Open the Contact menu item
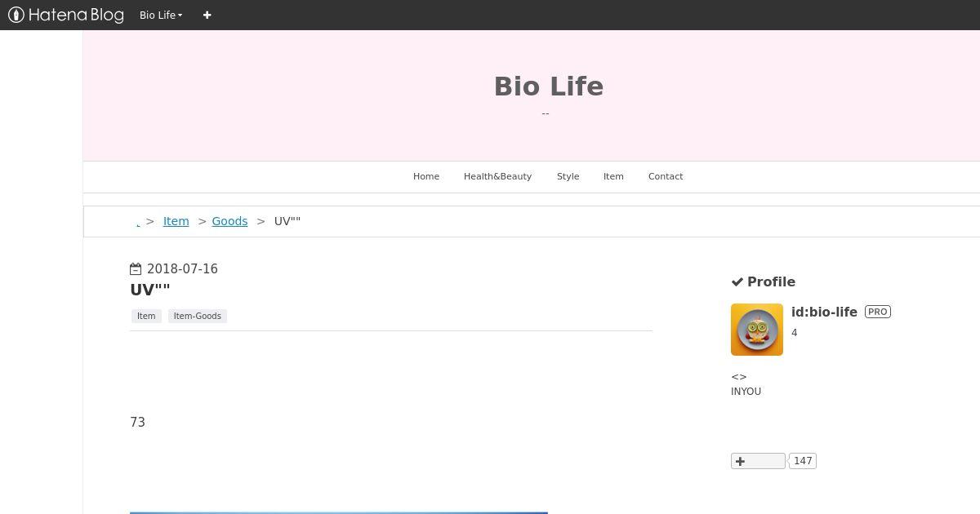The height and width of the screenshot is (514, 980). [x=666, y=176]
